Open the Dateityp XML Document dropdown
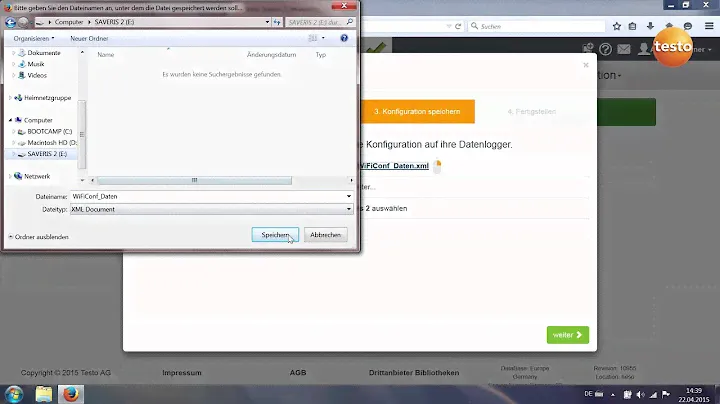 click(x=348, y=209)
